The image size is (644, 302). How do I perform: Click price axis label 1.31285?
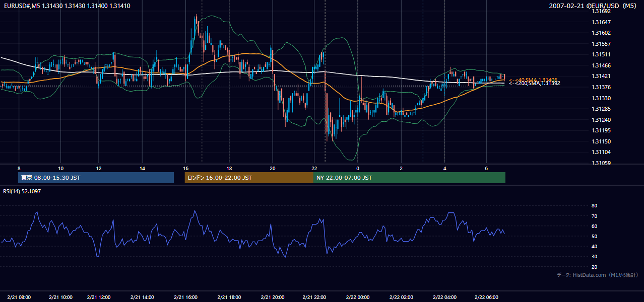pos(601,109)
